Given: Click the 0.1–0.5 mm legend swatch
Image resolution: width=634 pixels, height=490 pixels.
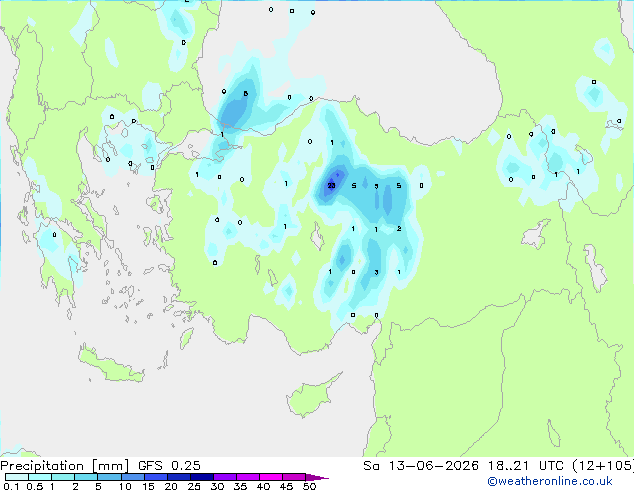Looking at the screenshot, I should pos(17,477).
